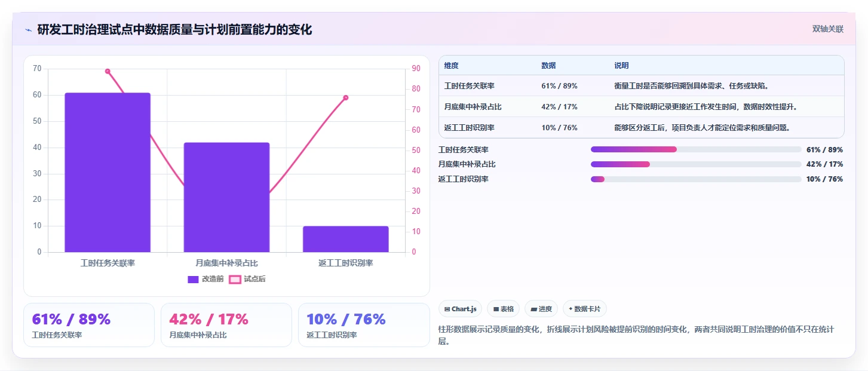Click the 月底集中补录占比 progress bar
The height and width of the screenshot is (371, 868).
(x=696, y=164)
